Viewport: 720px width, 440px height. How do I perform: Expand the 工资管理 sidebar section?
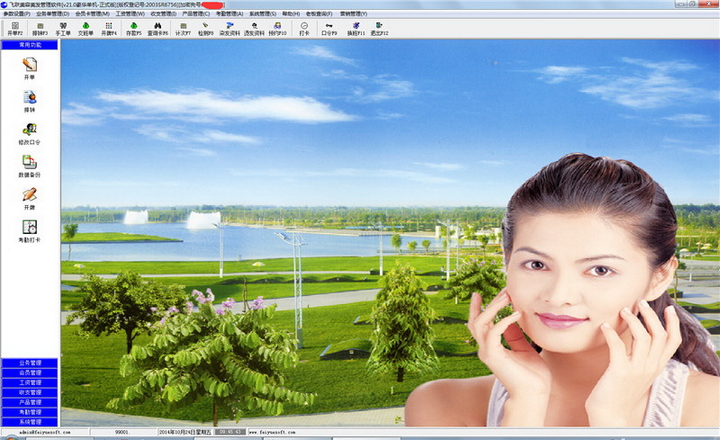[x=30, y=383]
